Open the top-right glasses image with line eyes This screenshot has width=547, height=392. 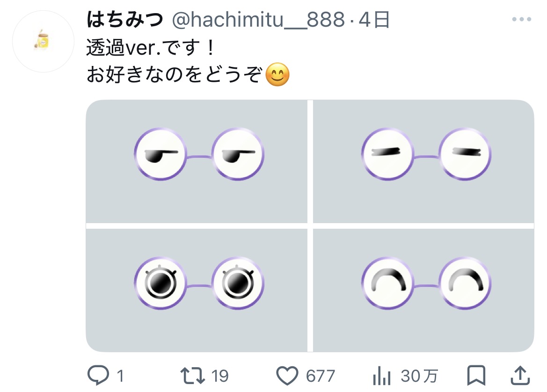[423, 161]
